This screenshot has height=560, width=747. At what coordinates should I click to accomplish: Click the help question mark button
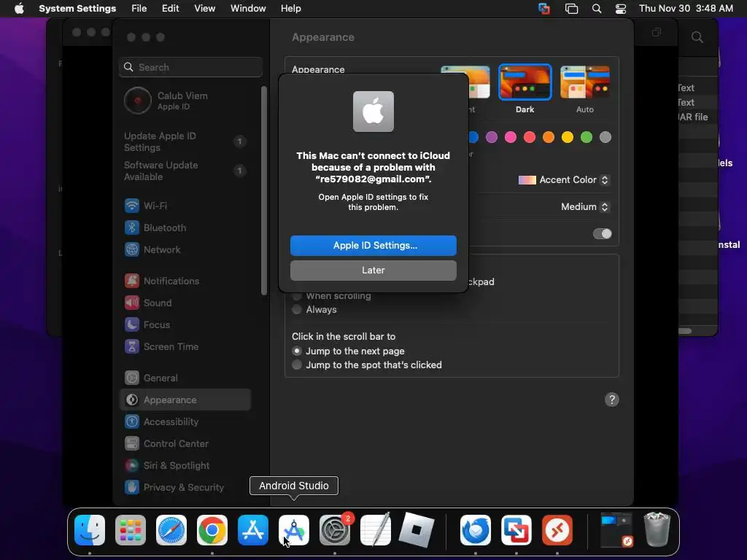click(x=612, y=400)
